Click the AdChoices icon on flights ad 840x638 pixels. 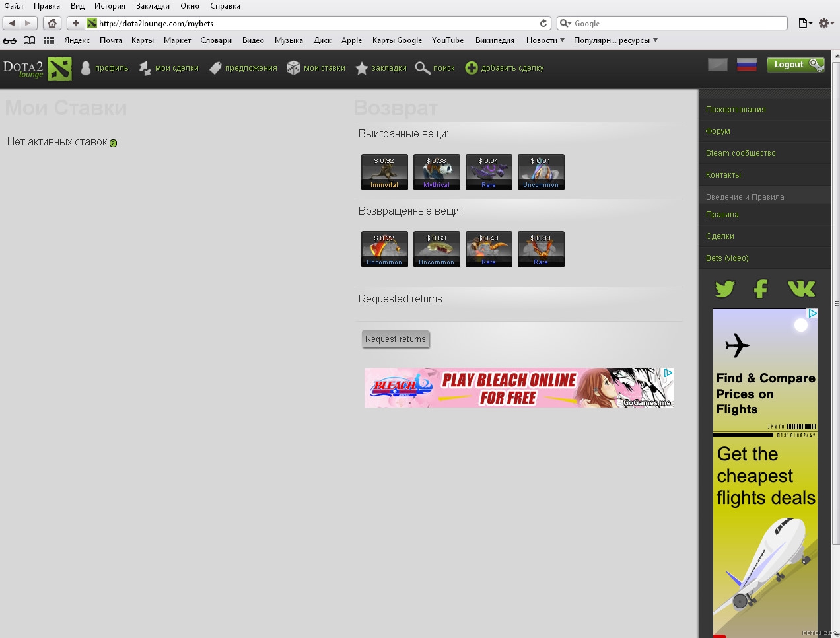(x=813, y=314)
